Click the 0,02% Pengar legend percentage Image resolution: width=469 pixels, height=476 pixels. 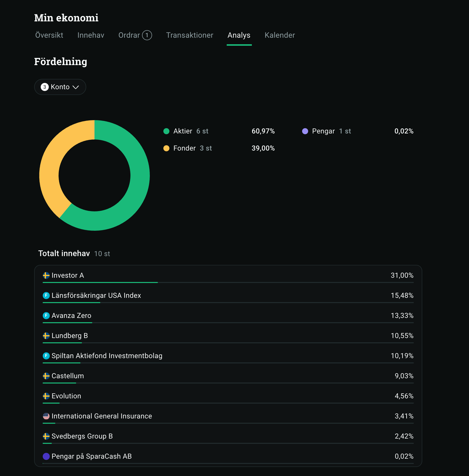(404, 131)
